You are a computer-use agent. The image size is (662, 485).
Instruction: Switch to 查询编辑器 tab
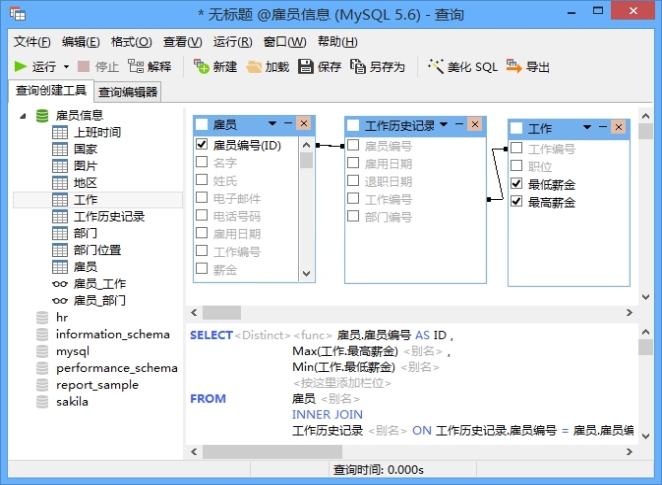128,92
